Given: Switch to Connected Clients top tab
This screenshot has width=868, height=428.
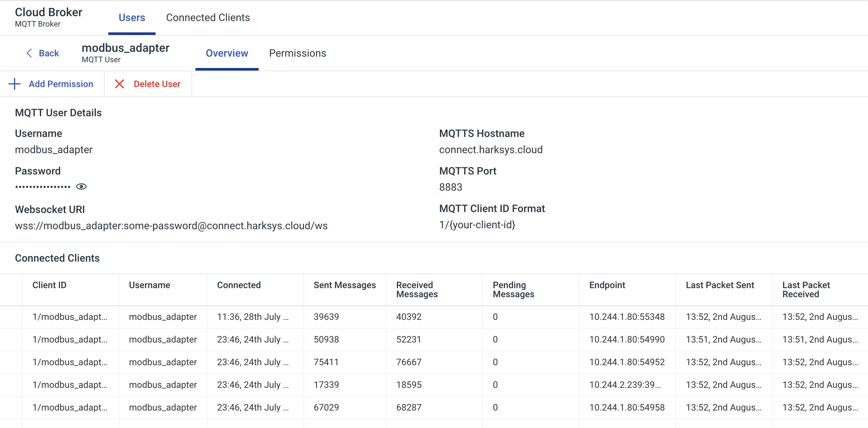Looking at the screenshot, I should (x=208, y=17).
